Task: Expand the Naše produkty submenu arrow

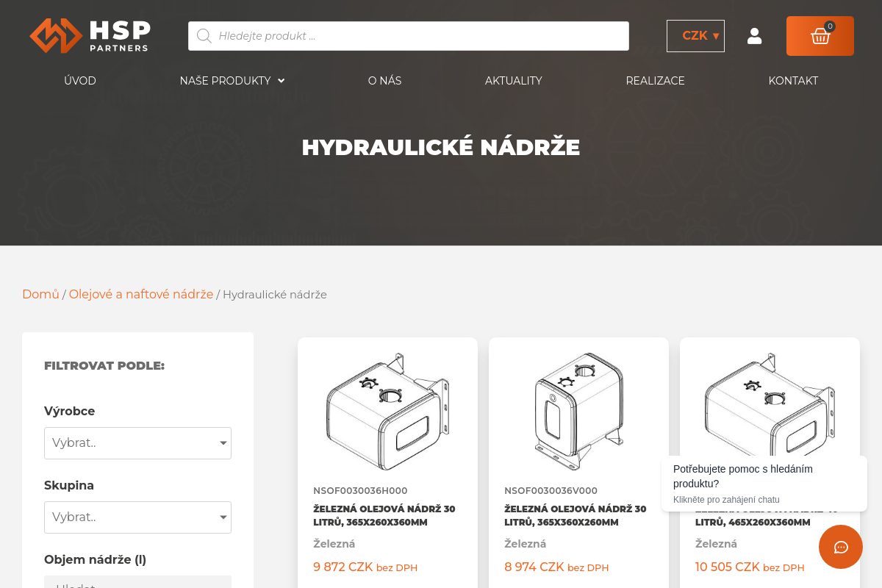Action: 282,81
